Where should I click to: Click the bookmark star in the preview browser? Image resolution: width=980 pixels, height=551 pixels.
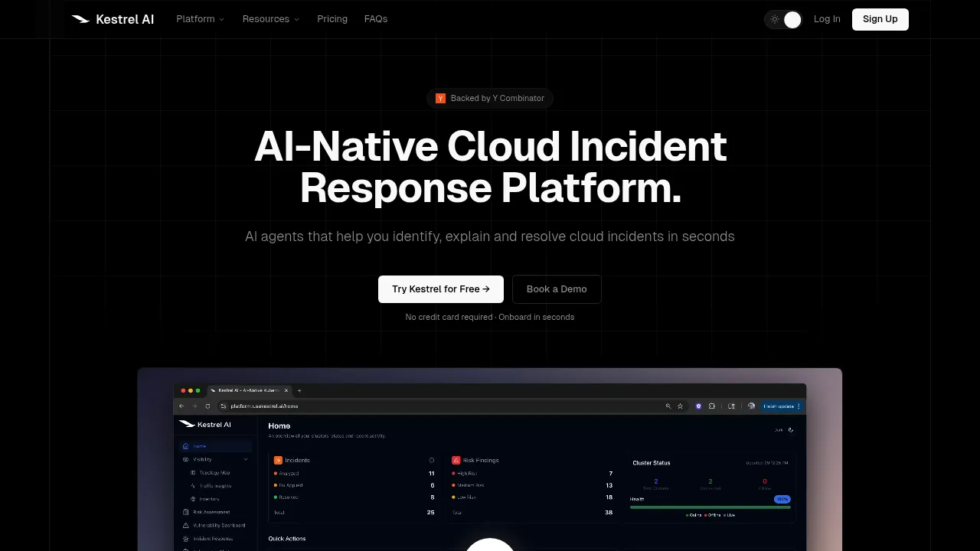[x=680, y=406]
